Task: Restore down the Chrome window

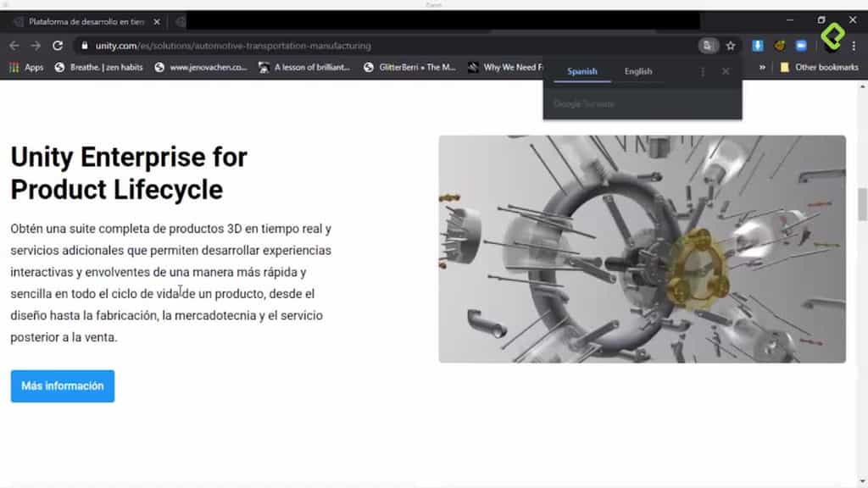Action: 821,20
